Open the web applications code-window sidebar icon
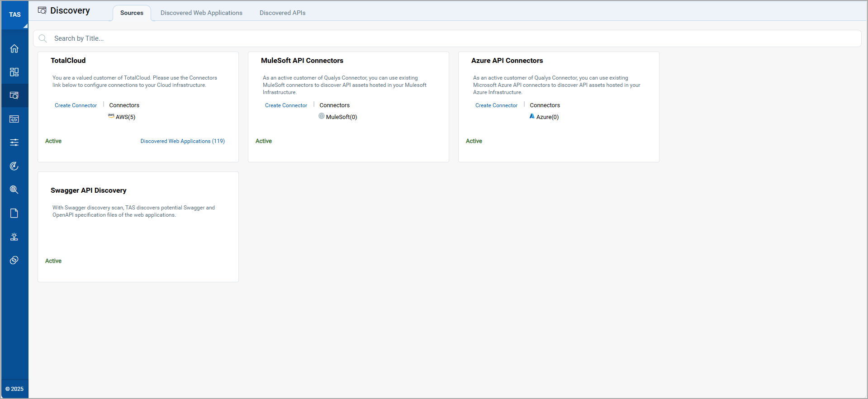The image size is (868, 399). pyautogui.click(x=14, y=119)
